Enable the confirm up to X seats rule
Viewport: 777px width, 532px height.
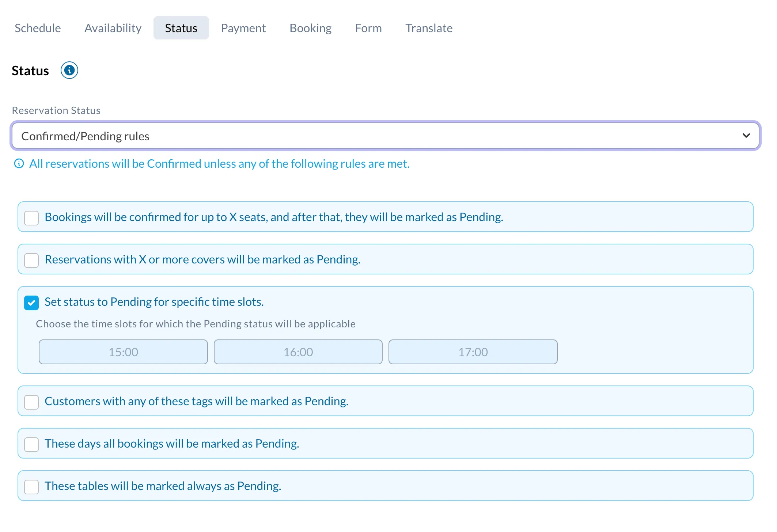point(31,218)
